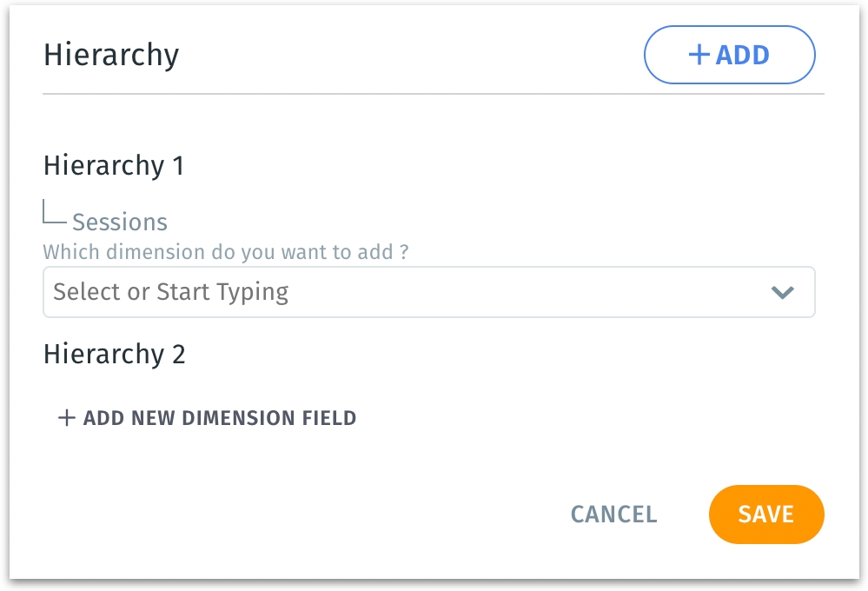Select the Sessions dimension item
Image resolution: width=868 pixels, height=591 pixels.
pos(120,222)
